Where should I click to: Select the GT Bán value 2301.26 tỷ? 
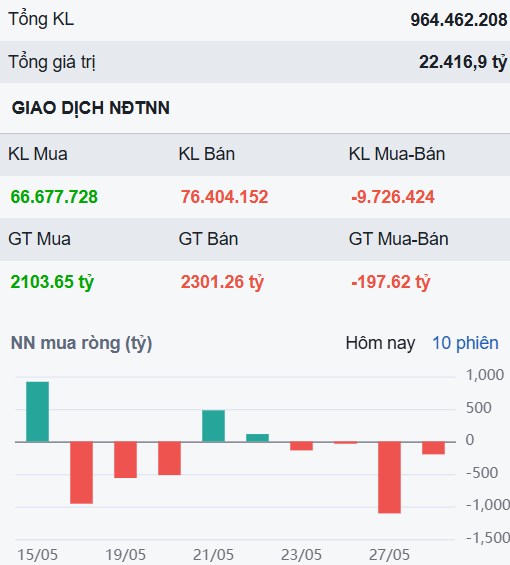pos(222,282)
